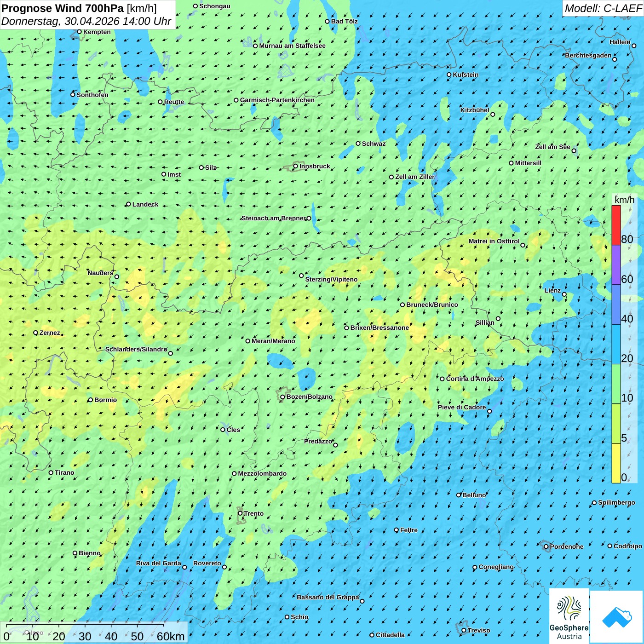This screenshot has width=644, height=644.
Task: Pick the Pordenone city marker
Action: point(546,546)
